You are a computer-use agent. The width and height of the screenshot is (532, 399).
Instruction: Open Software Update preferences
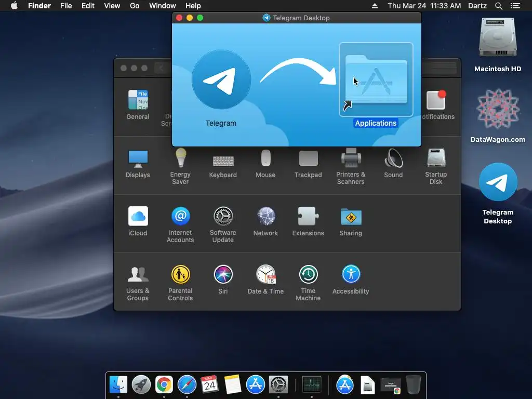(223, 224)
